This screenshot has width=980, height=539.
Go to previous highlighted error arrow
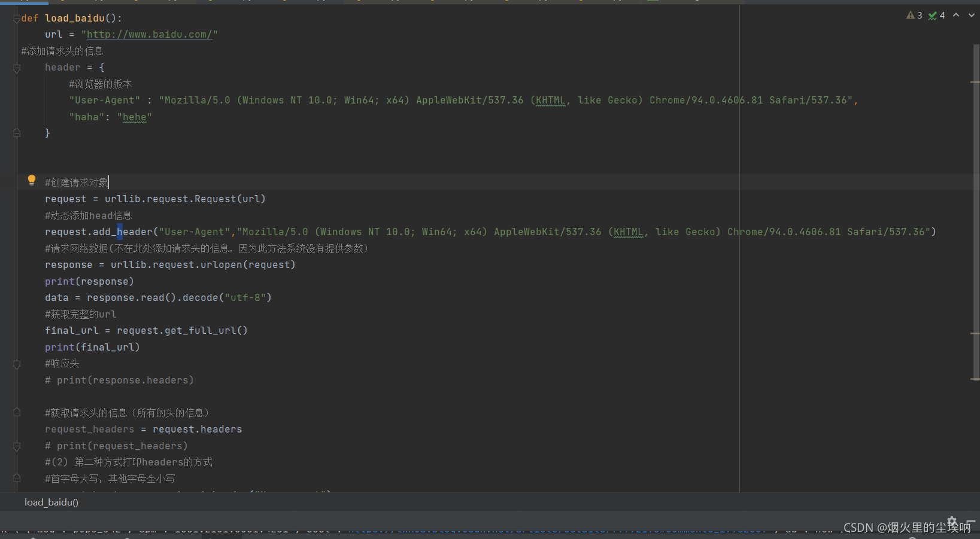(956, 16)
